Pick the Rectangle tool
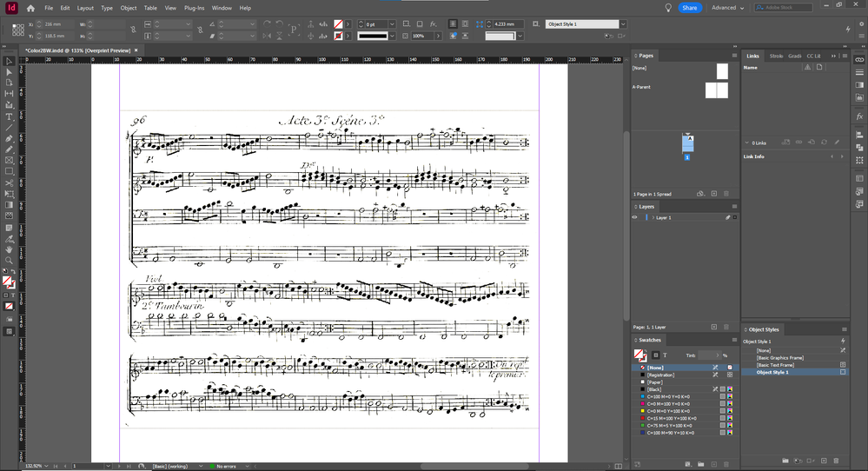Screen dimensions: 868x471 9,171
